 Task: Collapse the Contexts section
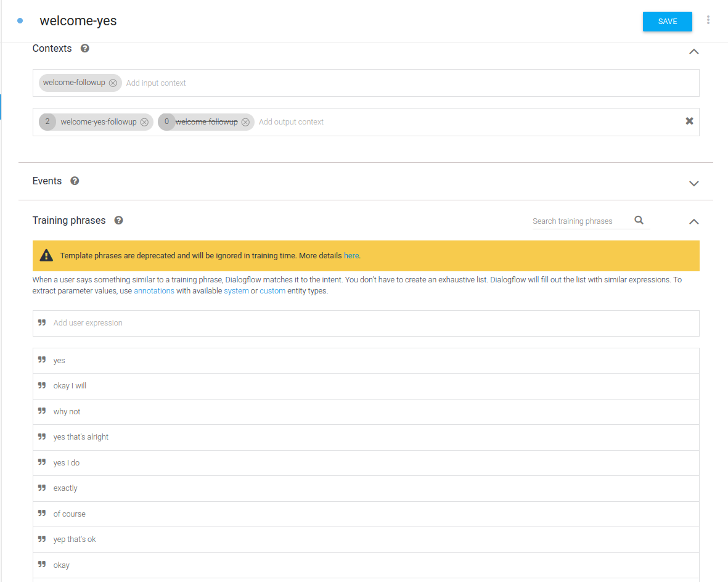(693, 52)
